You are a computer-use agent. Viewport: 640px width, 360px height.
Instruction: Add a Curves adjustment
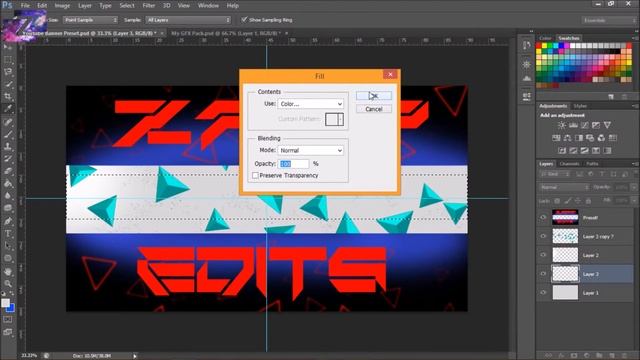click(585, 125)
